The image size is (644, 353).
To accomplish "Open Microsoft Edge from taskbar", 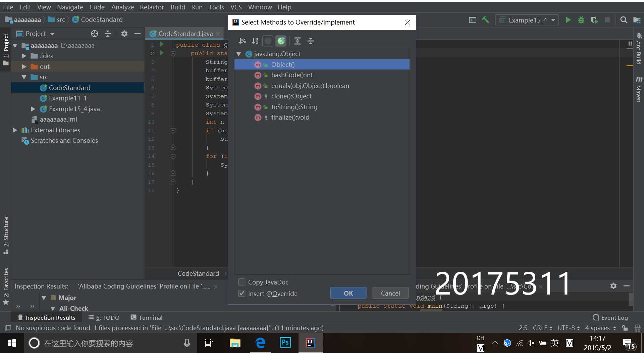I will coord(260,343).
